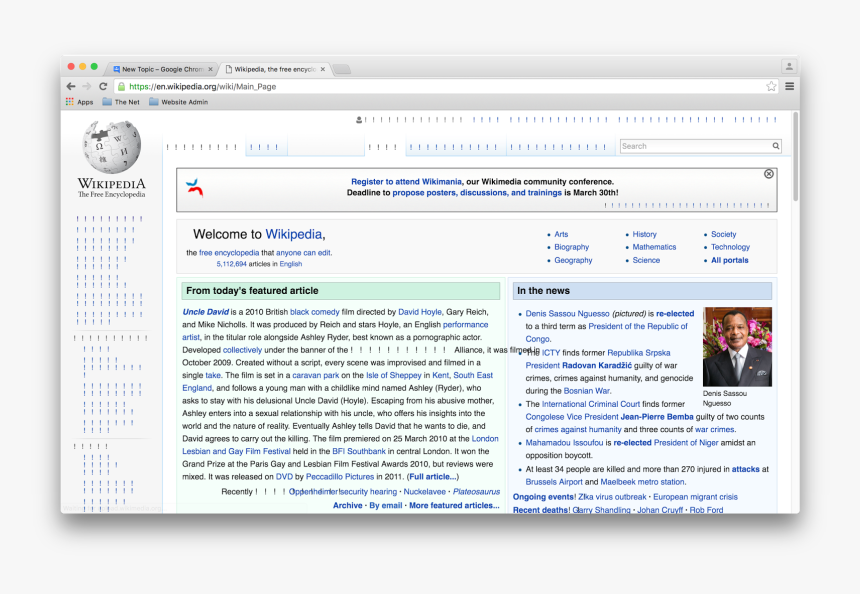Open Bosnian War link

click(x=586, y=391)
